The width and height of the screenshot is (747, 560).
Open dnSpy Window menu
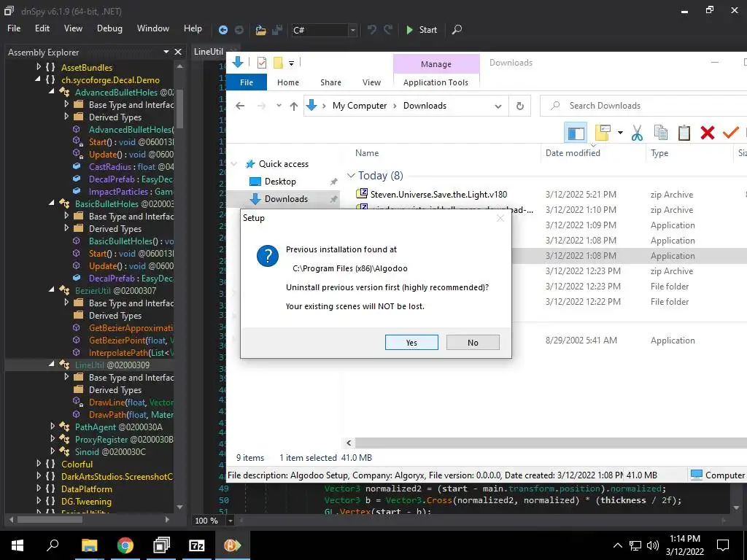tap(153, 28)
